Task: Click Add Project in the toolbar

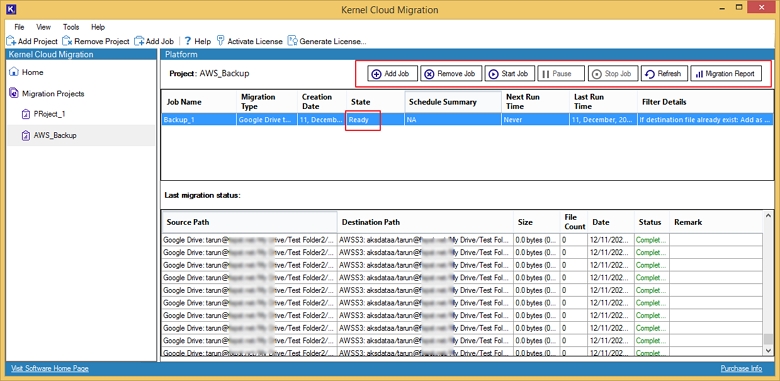Action: coord(32,41)
